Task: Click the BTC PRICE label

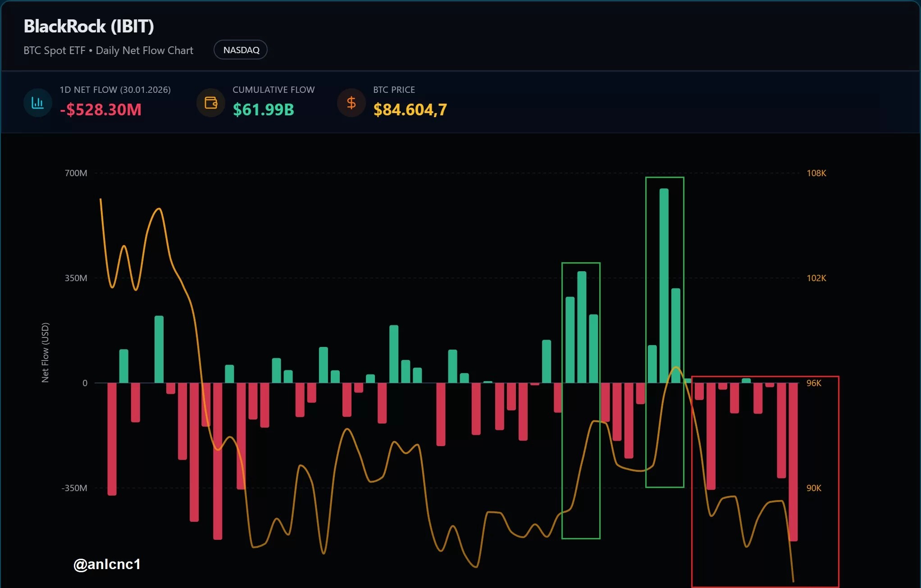Action: pos(394,90)
